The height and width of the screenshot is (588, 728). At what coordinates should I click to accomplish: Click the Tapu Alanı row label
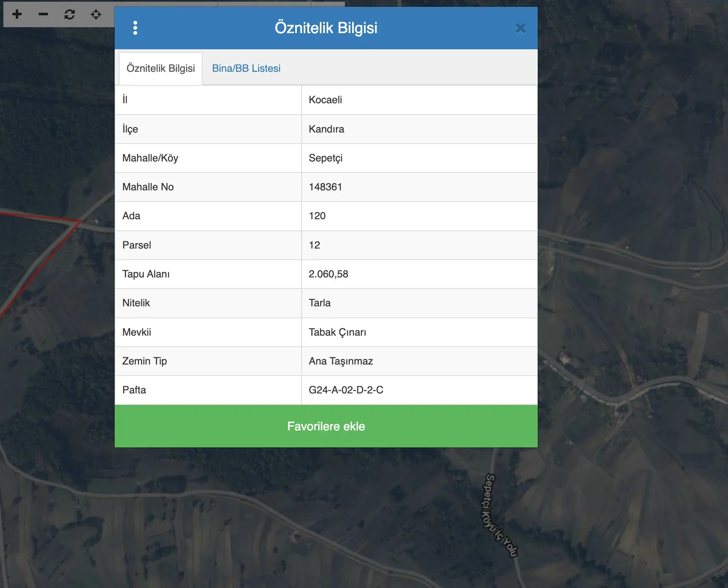coord(146,274)
